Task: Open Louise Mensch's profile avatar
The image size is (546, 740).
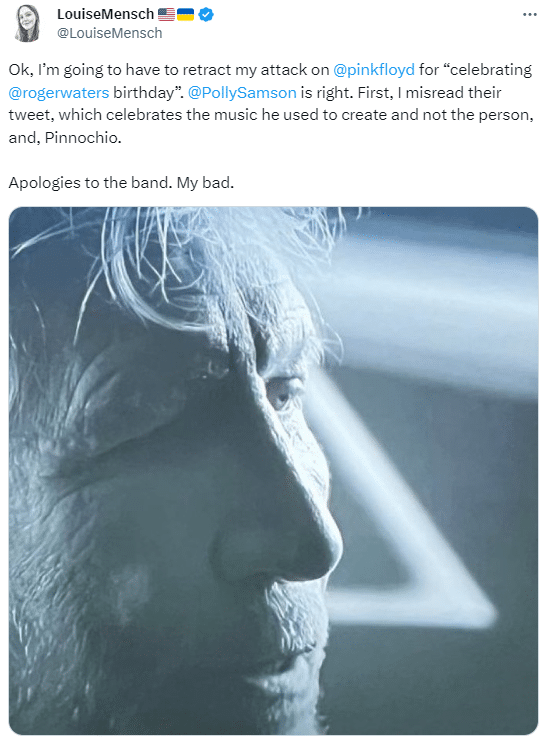Action: point(27,23)
